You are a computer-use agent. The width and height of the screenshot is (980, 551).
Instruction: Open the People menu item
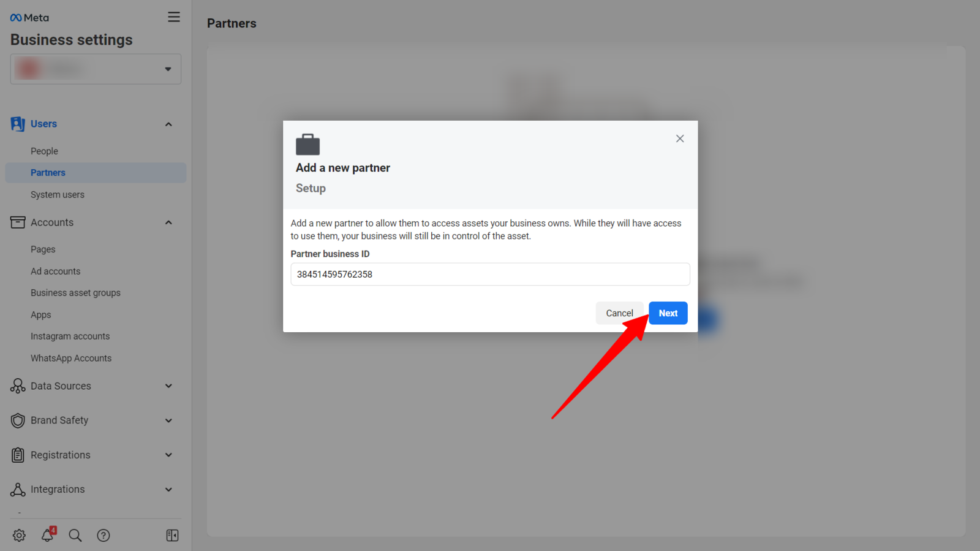pyautogui.click(x=44, y=151)
